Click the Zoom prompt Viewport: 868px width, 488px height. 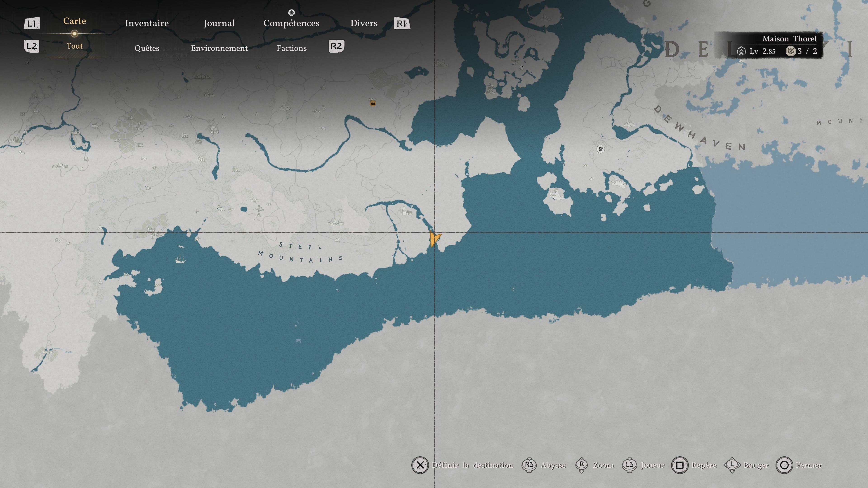[x=604, y=465]
